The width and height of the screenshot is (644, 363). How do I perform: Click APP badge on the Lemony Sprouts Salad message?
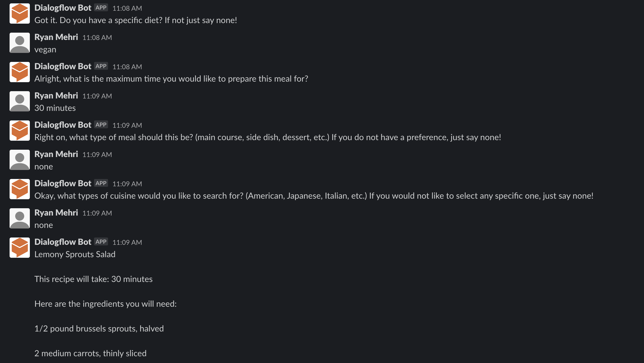point(101,242)
